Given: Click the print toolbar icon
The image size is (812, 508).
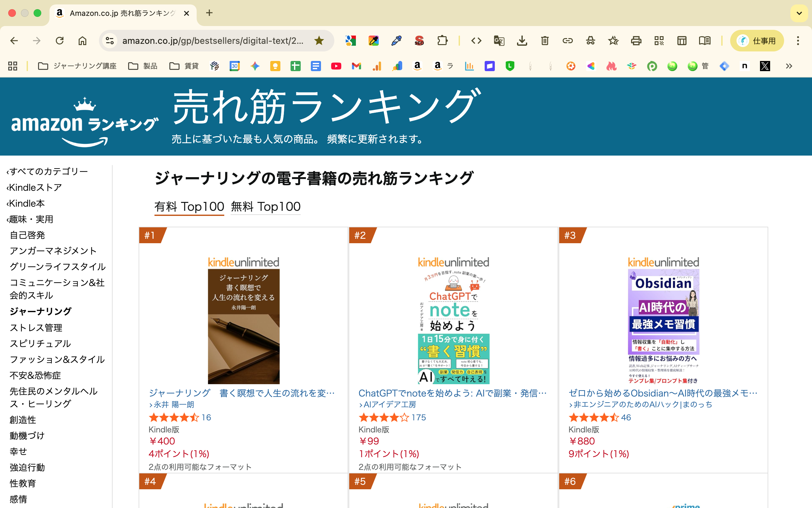Looking at the screenshot, I should click(636, 41).
